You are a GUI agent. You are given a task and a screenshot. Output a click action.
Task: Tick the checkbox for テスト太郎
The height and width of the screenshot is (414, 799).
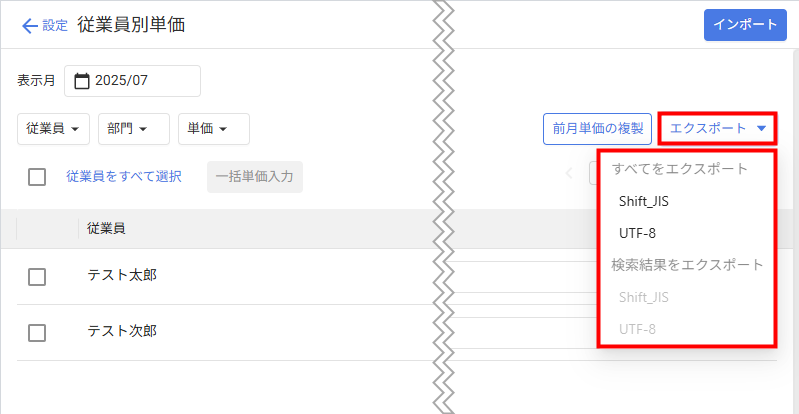point(37,277)
